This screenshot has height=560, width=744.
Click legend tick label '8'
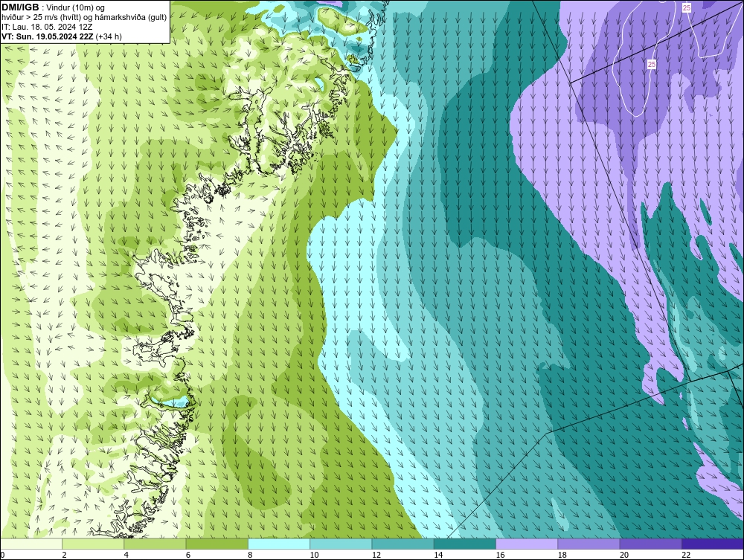(x=250, y=555)
